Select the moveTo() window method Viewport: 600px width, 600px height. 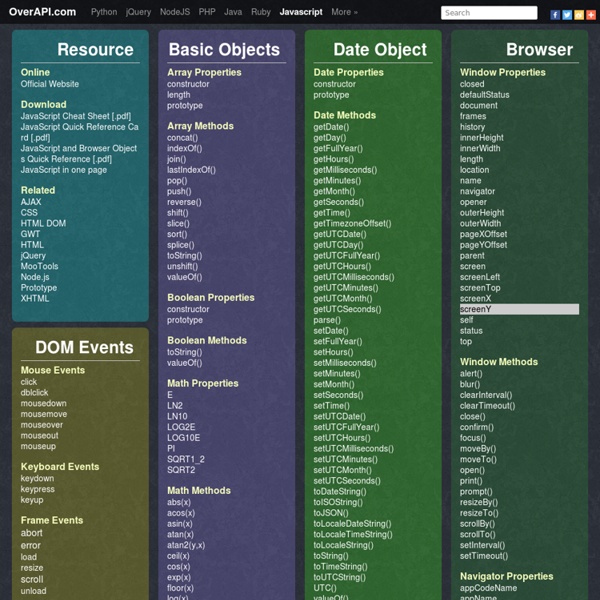(478, 459)
